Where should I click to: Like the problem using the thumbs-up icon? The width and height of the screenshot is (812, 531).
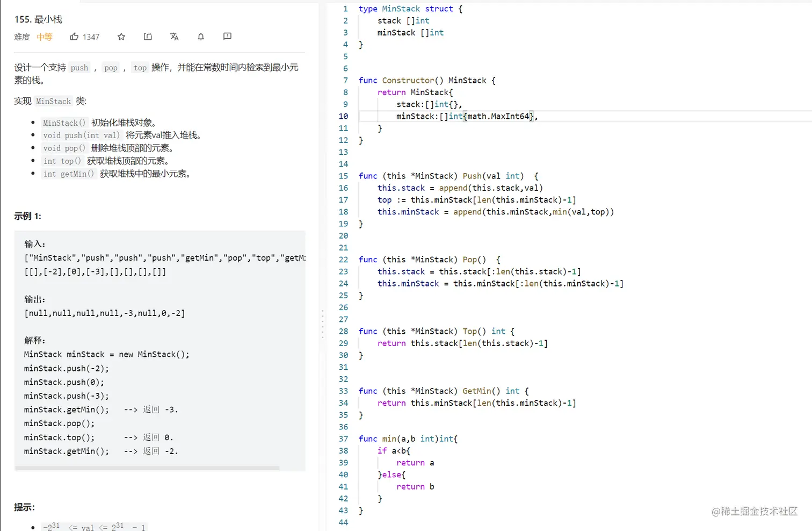point(74,37)
